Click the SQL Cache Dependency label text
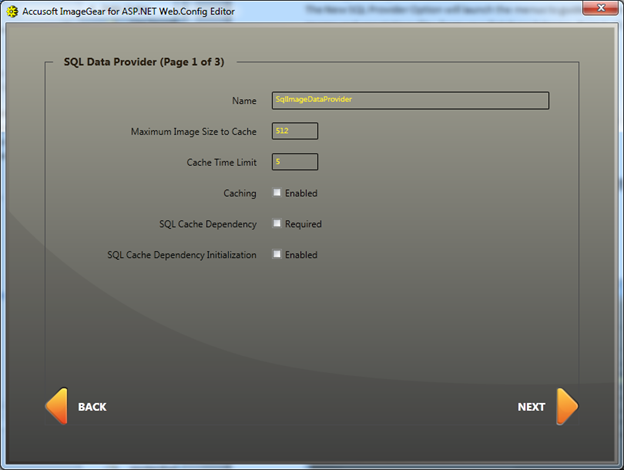 [x=207, y=224]
